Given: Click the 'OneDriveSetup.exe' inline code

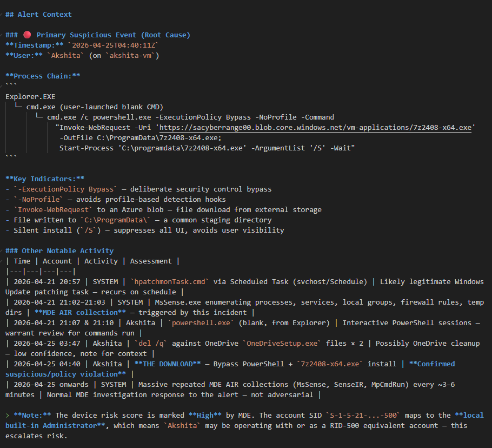Looking at the screenshot, I should coord(282,344).
